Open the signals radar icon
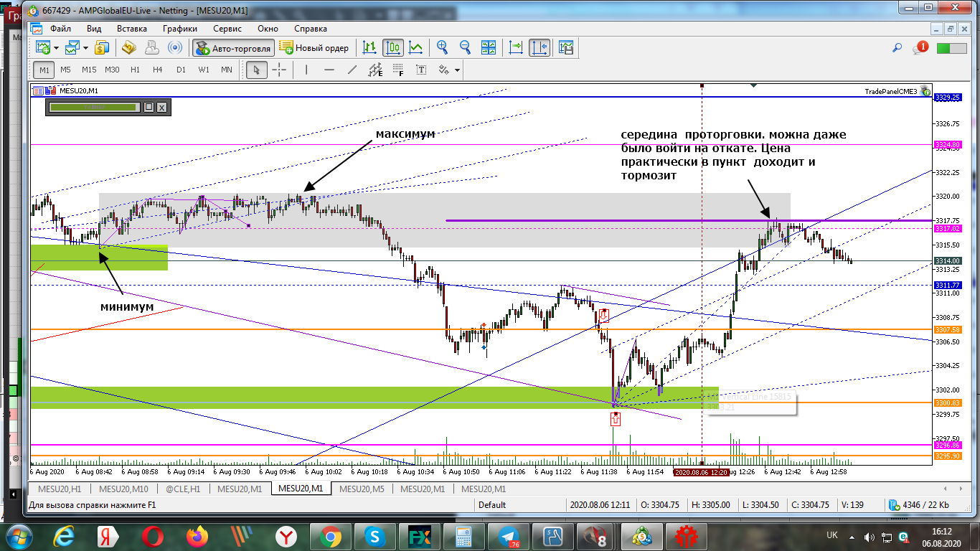 (x=174, y=48)
